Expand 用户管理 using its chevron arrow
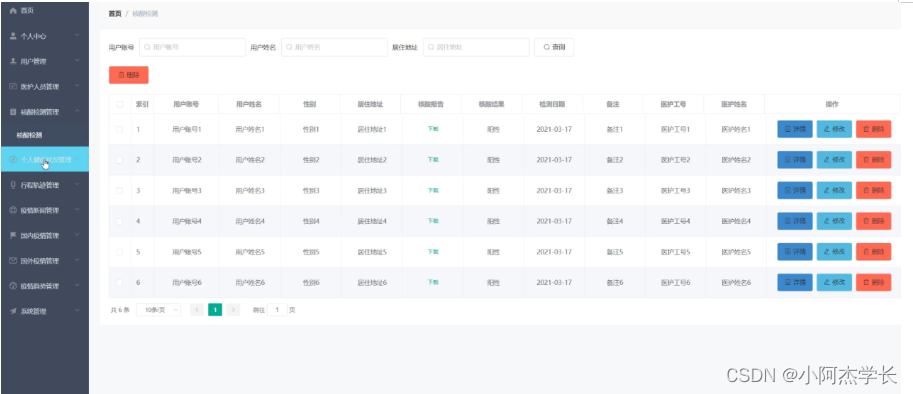The image size is (913, 394). click(x=77, y=61)
